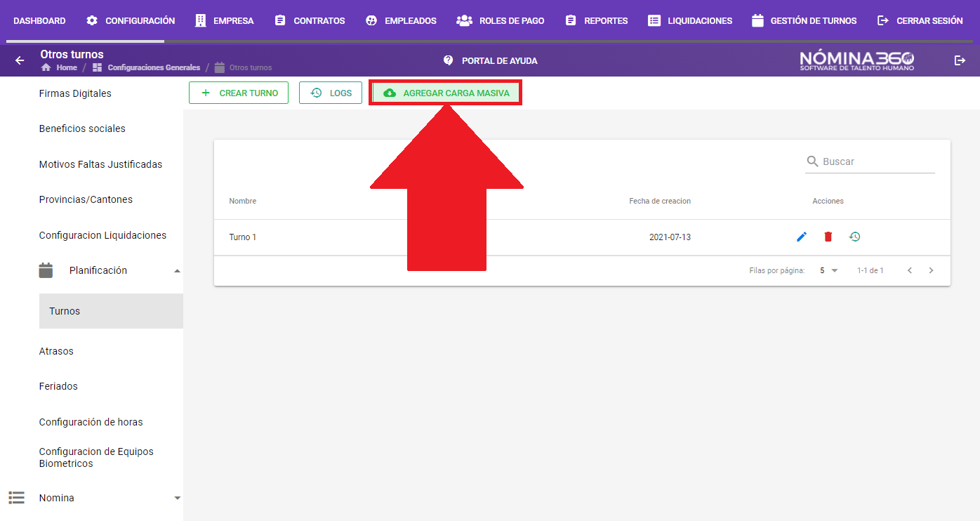Open the Logs button

pos(331,93)
